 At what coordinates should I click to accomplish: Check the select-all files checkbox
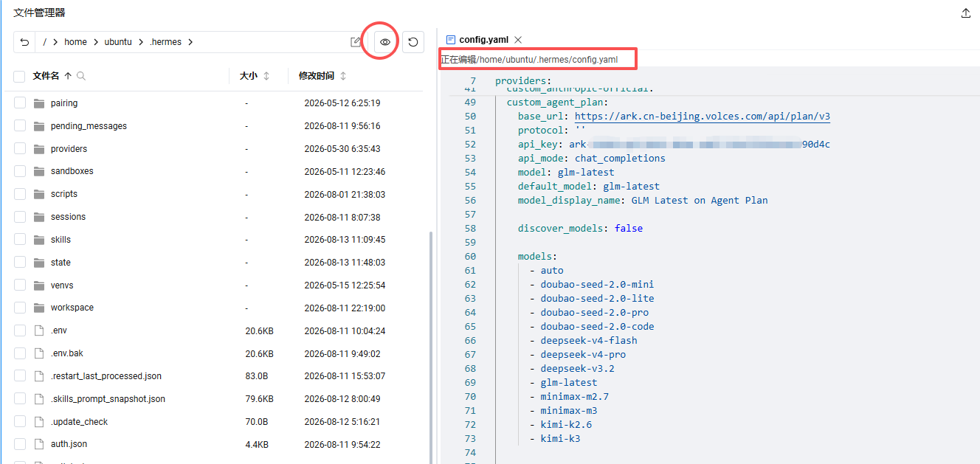click(20, 76)
